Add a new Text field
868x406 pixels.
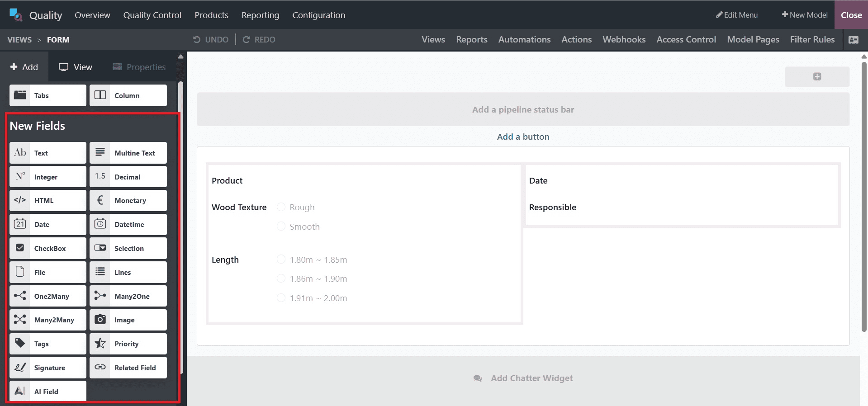pos(48,153)
